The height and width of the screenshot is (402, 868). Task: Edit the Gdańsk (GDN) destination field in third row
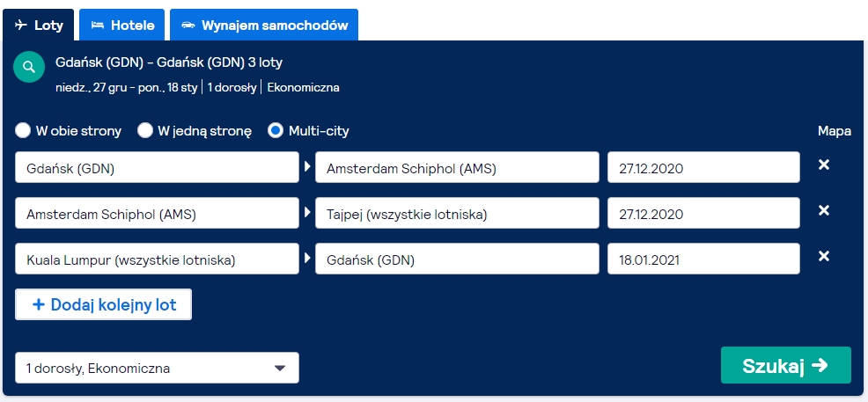[x=457, y=259]
